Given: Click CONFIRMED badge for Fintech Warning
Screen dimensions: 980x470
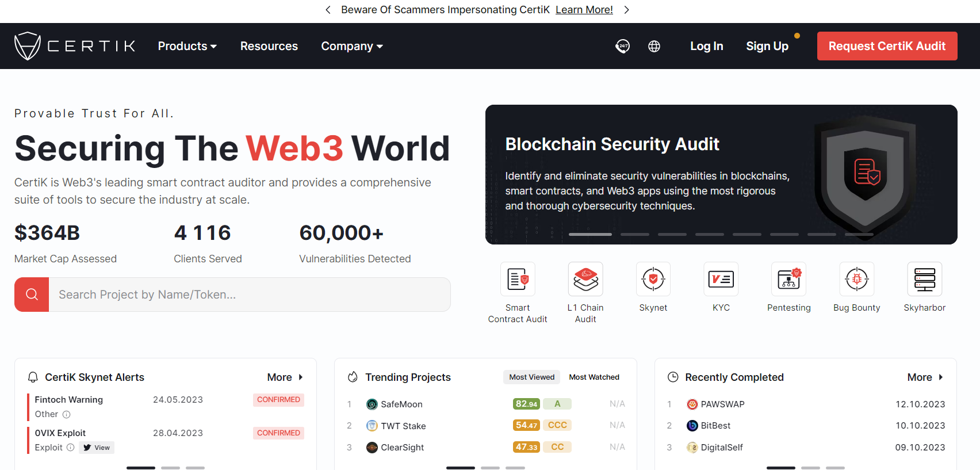Looking at the screenshot, I should click(278, 400).
